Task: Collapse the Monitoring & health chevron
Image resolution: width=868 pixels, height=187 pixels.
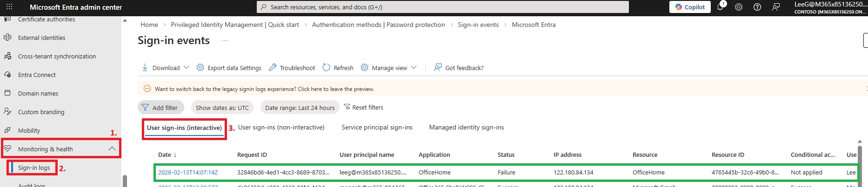Action: tap(112, 149)
